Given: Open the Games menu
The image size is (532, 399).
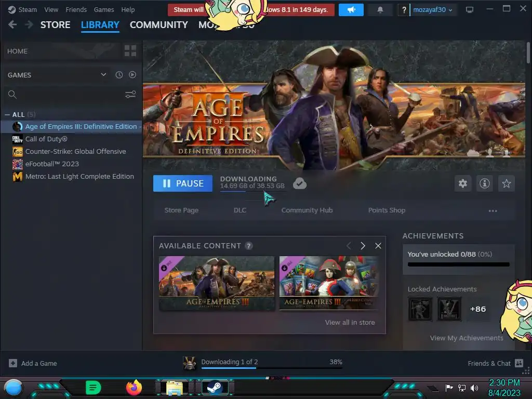Looking at the screenshot, I should click(x=104, y=9).
